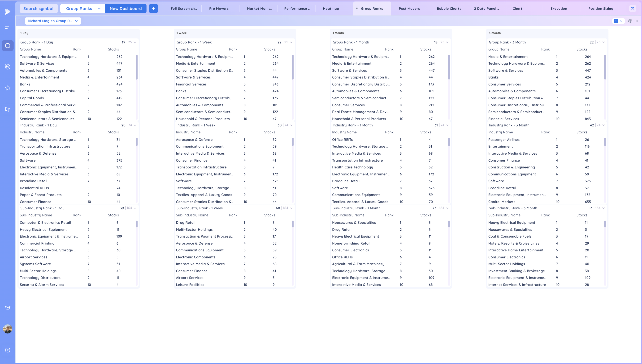Click the X (Twitter) logo icon
642x364 pixels.
click(x=633, y=8)
